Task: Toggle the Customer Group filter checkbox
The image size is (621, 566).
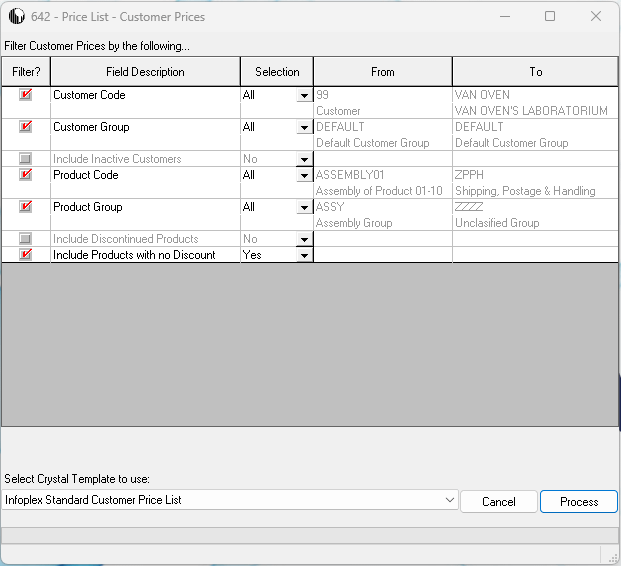Action: click(x=26, y=127)
